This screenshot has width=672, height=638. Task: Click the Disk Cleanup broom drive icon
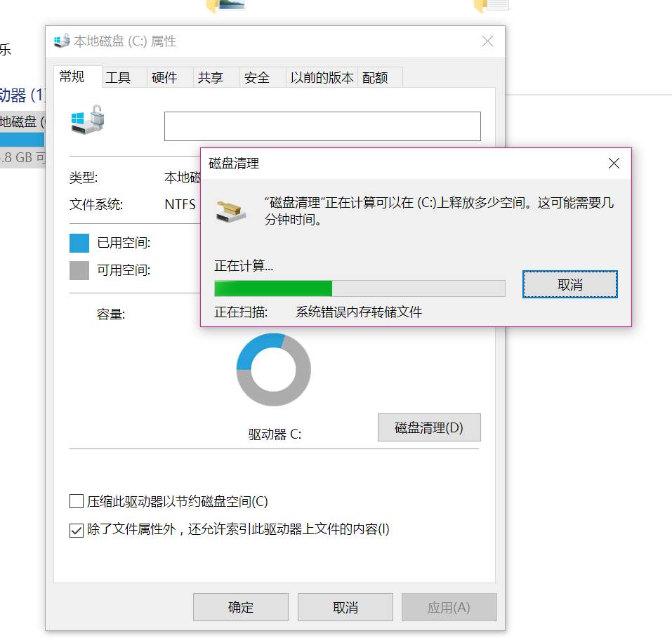(x=231, y=211)
